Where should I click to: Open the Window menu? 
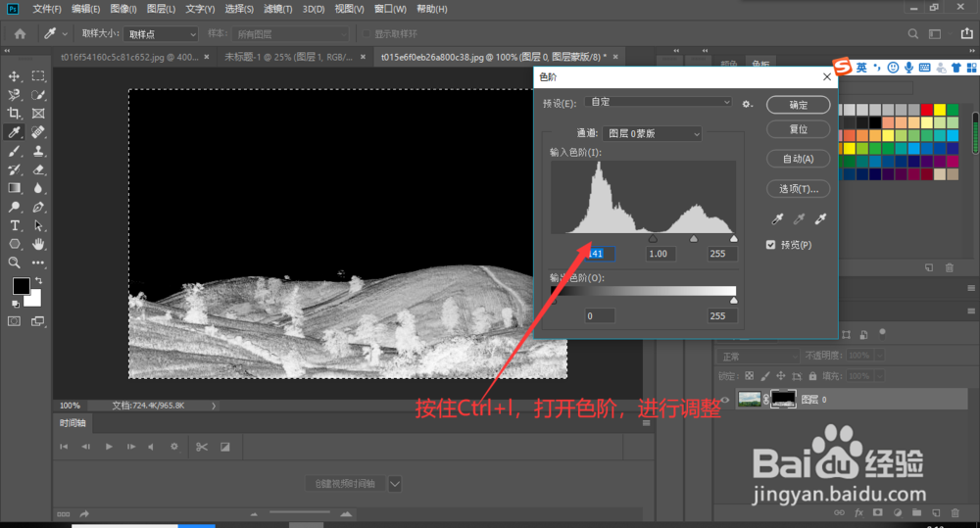point(390,9)
